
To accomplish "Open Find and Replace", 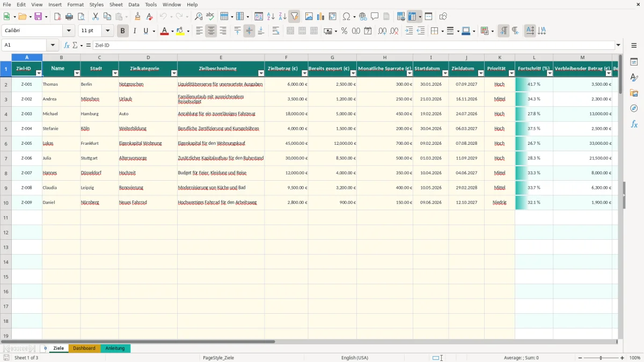I will [x=199, y=17].
